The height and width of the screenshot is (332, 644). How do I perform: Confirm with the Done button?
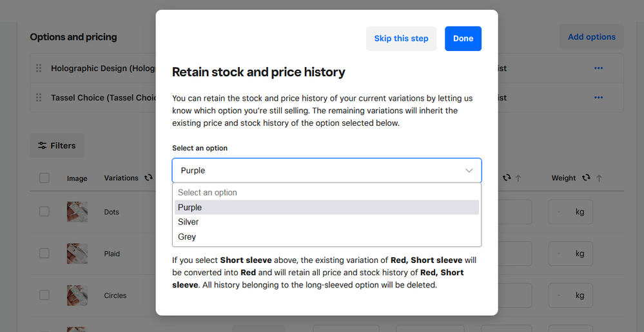coord(463,39)
